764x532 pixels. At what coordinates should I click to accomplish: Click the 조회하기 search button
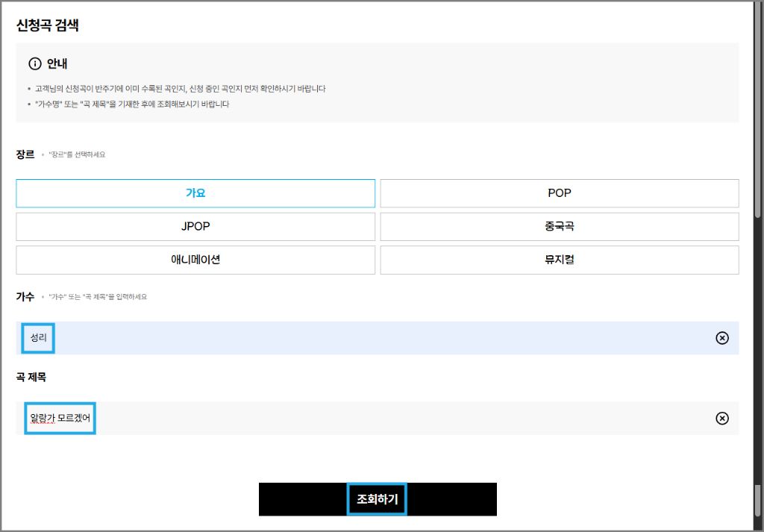pyautogui.click(x=378, y=499)
